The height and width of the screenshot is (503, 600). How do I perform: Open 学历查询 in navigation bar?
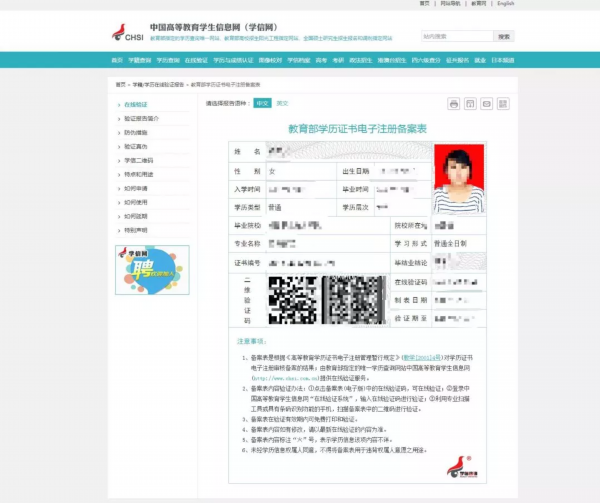(168, 60)
